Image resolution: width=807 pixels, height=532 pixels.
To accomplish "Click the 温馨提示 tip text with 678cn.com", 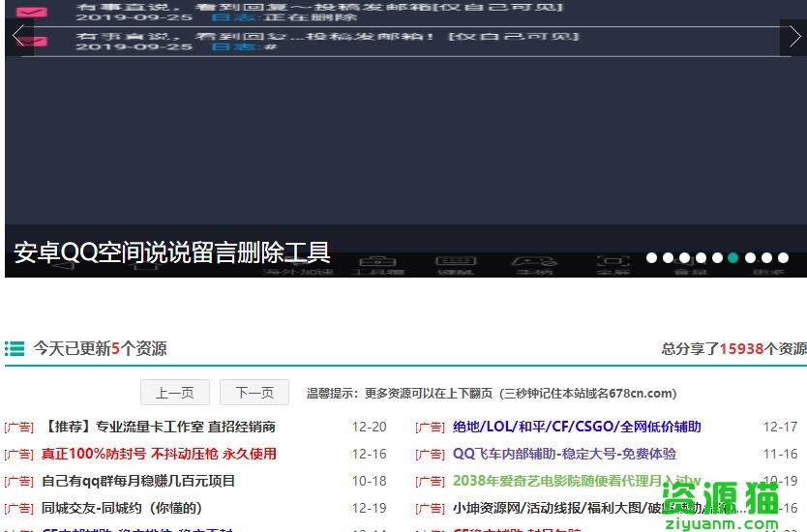I will (x=492, y=394).
